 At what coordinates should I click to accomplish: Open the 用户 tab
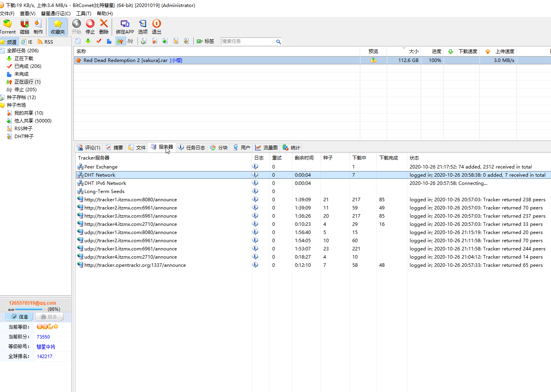point(241,148)
